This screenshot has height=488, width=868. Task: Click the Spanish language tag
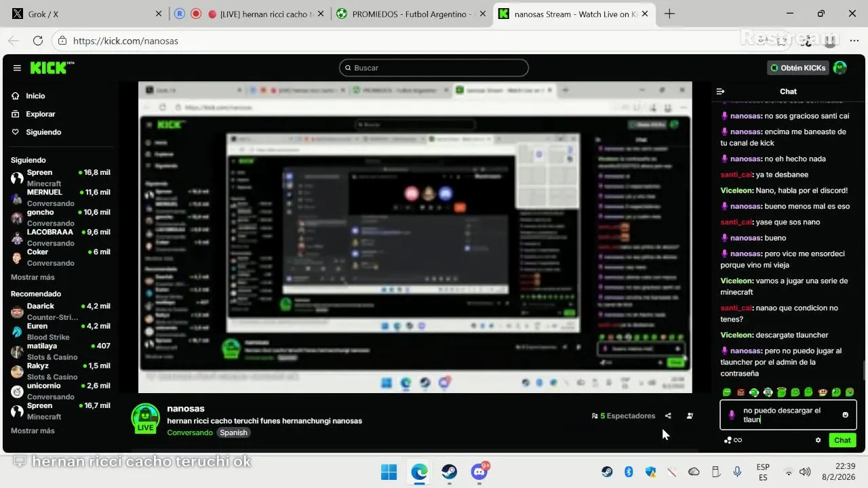[234, 432]
